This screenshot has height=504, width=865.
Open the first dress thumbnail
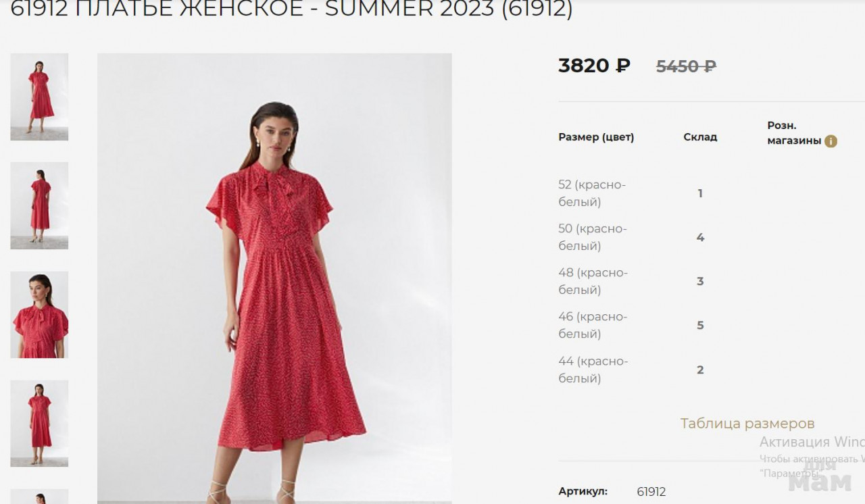click(x=39, y=97)
